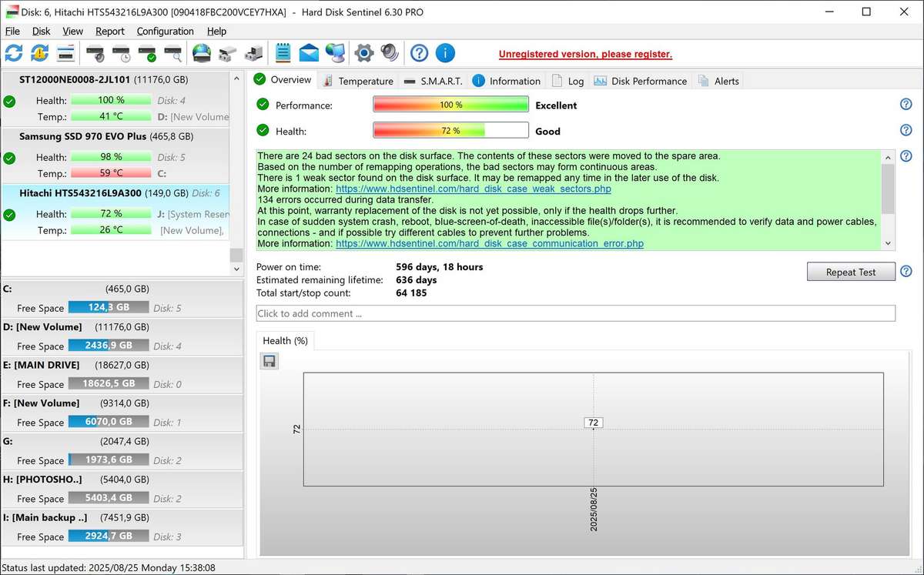Click the blue Refresh arrows toolbar icon
Screen dimensions: 924x575
(x=14, y=53)
